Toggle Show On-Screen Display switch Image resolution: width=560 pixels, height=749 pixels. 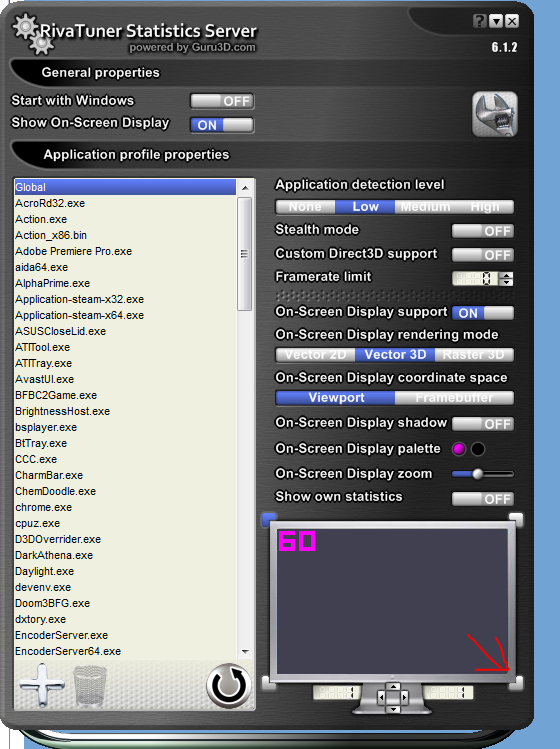point(222,125)
